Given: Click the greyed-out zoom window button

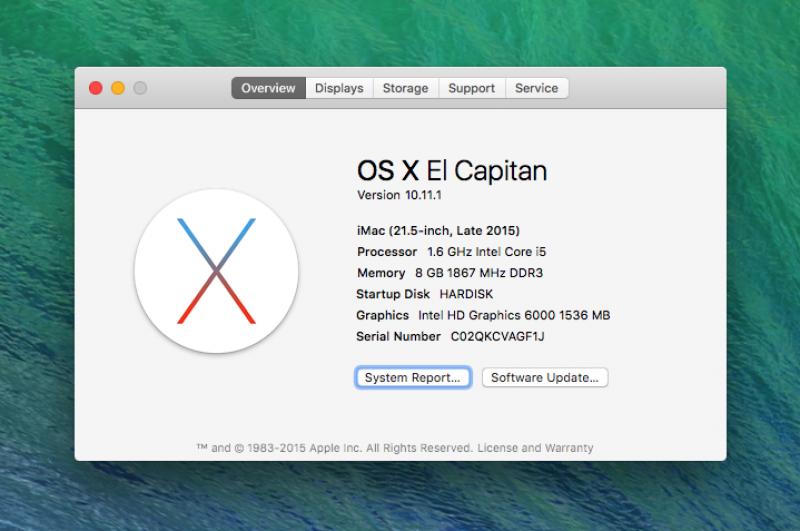Looking at the screenshot, I should [140, 88].
